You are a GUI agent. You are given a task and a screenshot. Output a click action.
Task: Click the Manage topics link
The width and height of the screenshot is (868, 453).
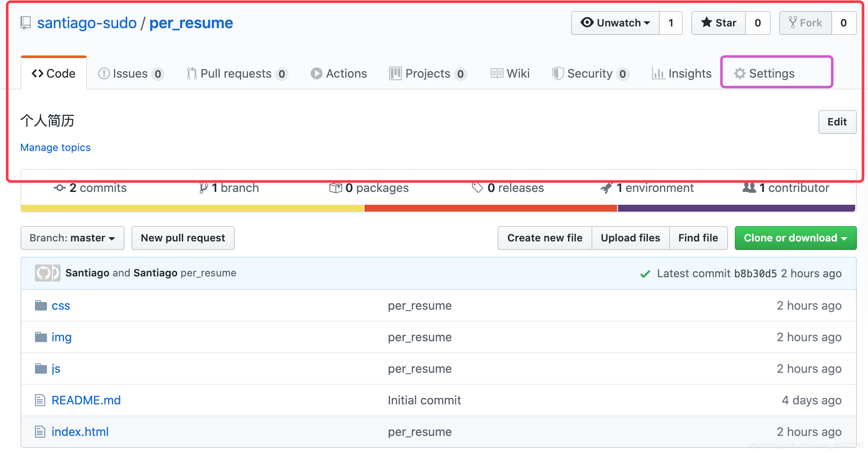pos(55,148)
